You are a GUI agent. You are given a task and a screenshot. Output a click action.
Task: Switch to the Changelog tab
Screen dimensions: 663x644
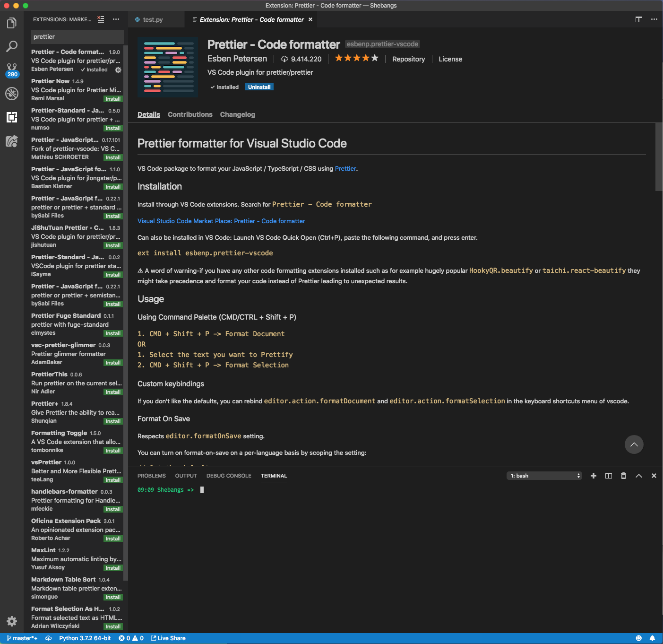237,114
